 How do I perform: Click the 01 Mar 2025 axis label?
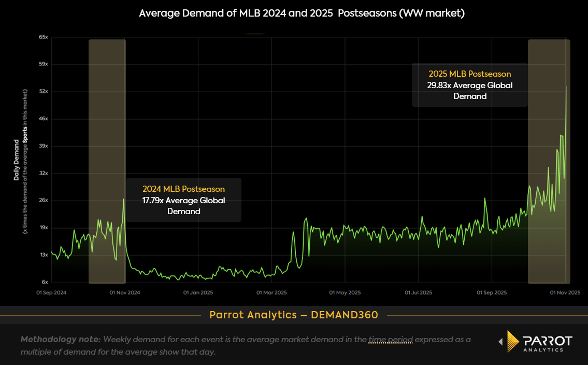point(272,292)
